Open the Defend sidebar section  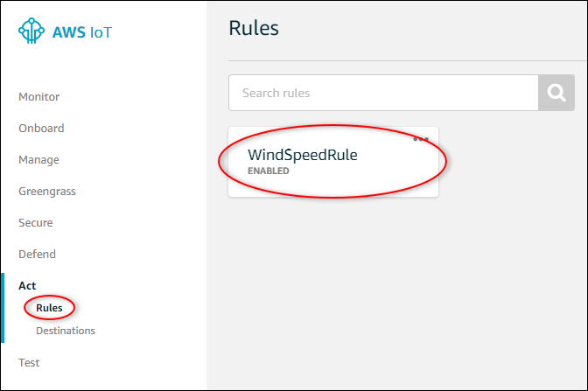click(x=38, y=254)
